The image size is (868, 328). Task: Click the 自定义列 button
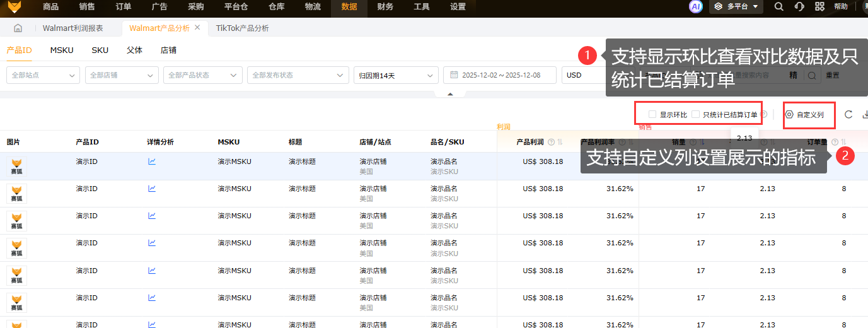[x=804, y=115]
